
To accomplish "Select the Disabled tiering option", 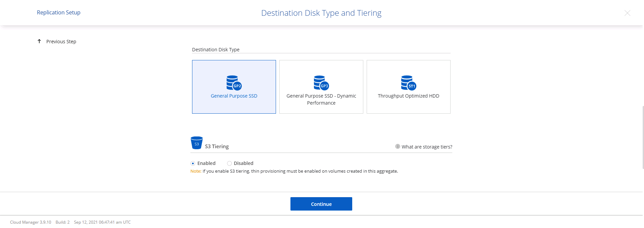I will (x=229, y=163).
